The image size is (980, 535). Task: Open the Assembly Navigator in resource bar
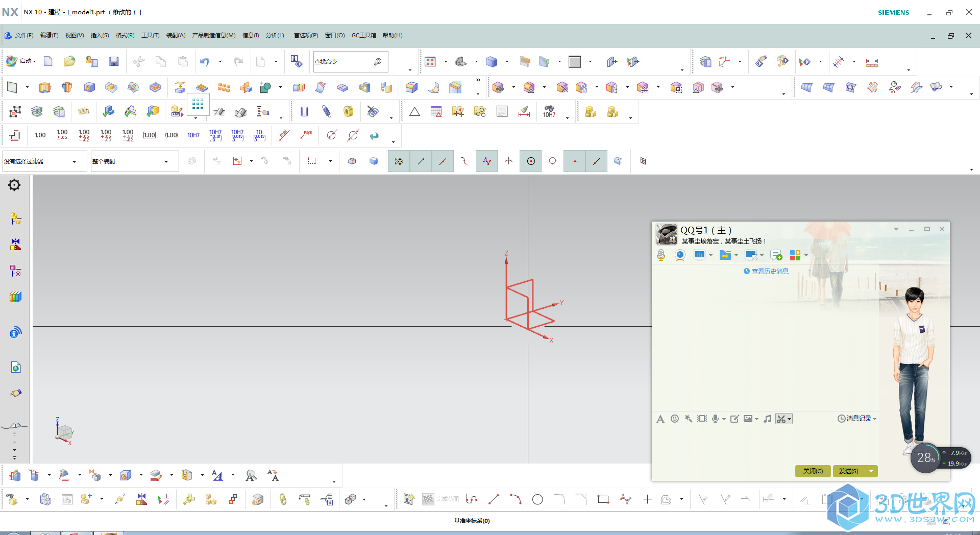[15, 219]
